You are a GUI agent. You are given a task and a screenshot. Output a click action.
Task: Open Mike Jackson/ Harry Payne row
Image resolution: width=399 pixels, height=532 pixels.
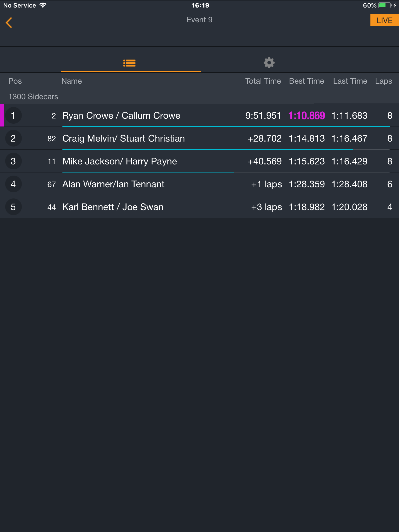click(199, 161)
